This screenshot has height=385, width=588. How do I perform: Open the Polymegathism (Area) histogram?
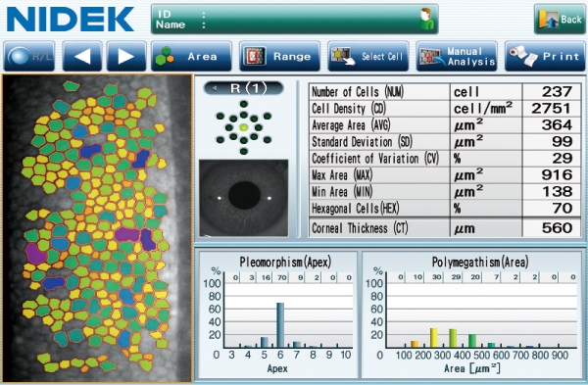point(471,314)
